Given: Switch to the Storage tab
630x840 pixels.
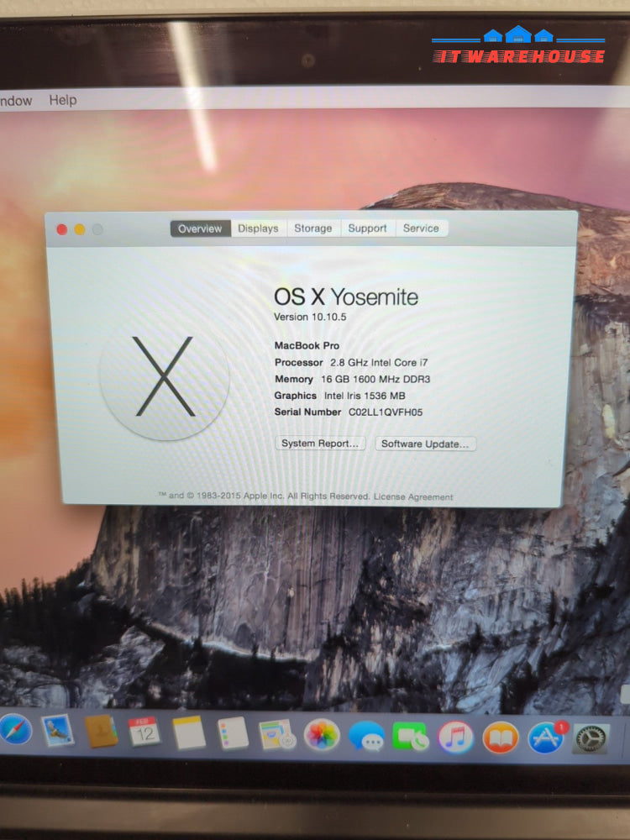Looking at the screenshot, I should (312, 228).
